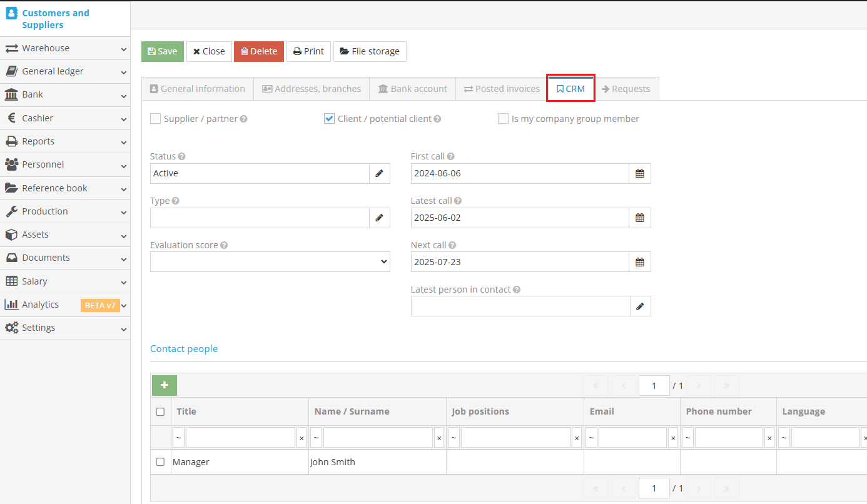The width and height of the screenshot is (867, 504).
Task: Select the Bank sidebar icon
Action: tap(11, 94)
